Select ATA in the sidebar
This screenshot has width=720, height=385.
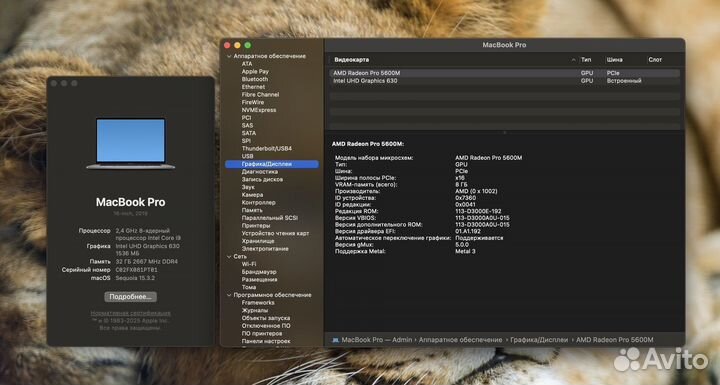tap(247, 64)
